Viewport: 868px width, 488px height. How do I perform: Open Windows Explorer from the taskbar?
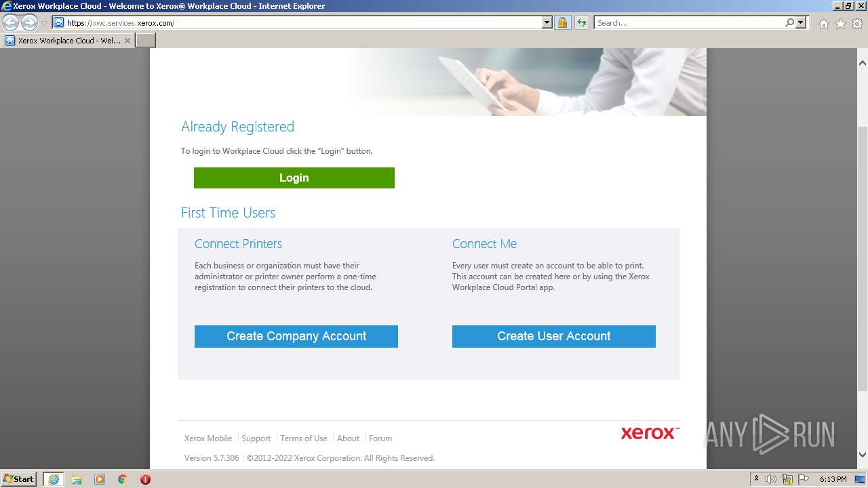click(x=77, y=479)
